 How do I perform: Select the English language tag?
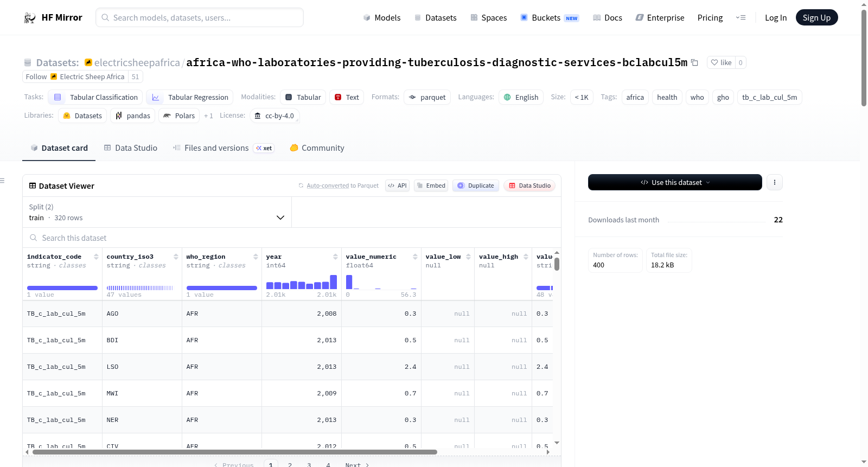[x=521, y=97]
